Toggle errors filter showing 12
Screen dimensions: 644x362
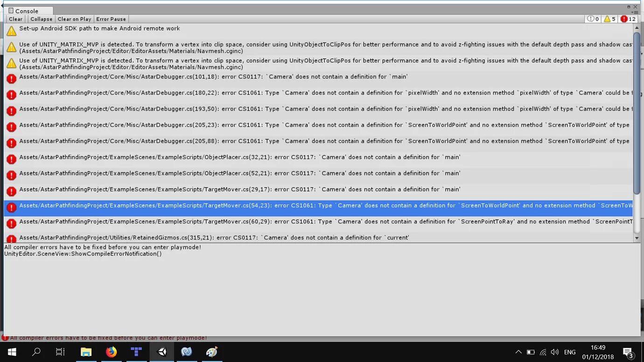tap(628, 19)
